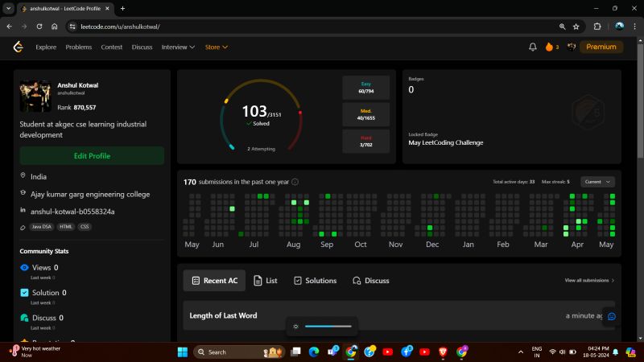The image size is (644, 362).
Task: Open Length of Last Word submission
Action: pos(398,315)
